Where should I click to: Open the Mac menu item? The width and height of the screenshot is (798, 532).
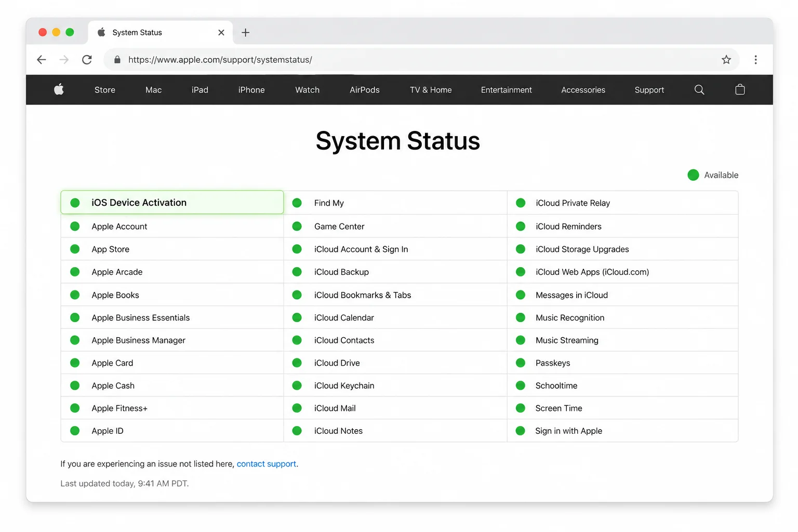153,90
